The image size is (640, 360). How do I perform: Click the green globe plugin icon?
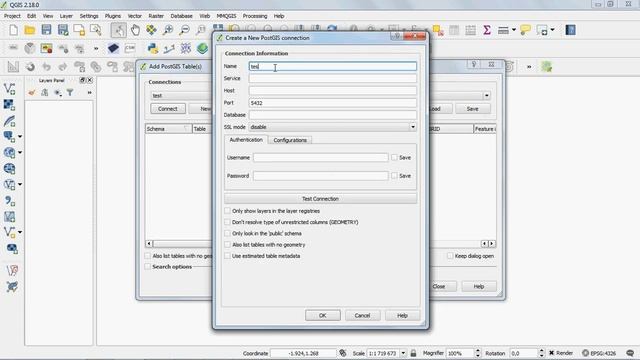coord(202,48)
